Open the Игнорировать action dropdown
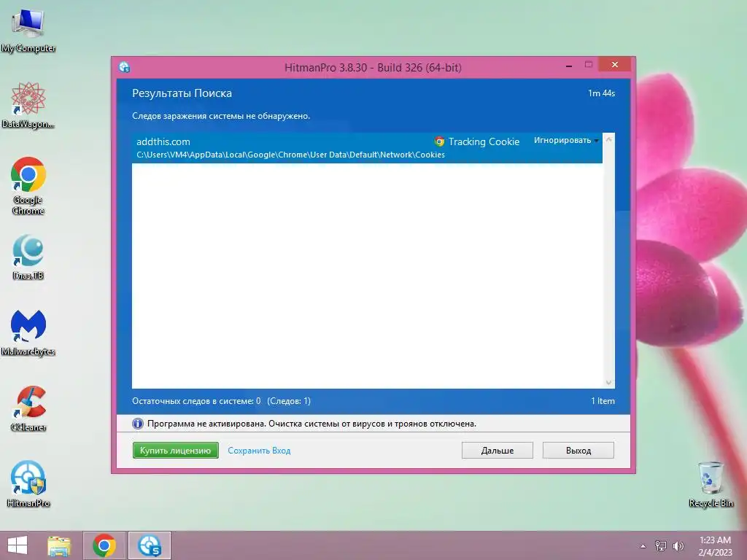Viewport: 747px width, 560px height. pos(566,141)
